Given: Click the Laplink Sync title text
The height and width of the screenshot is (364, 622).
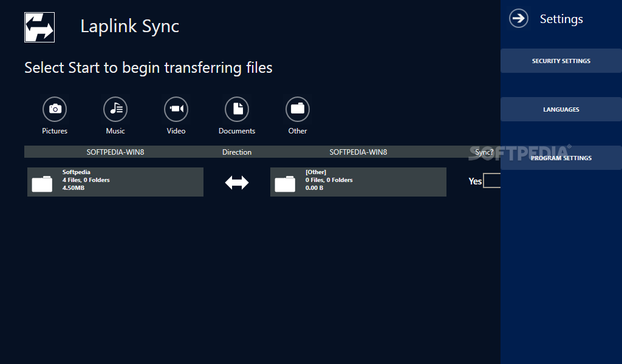Looking at the screenshot, I should point(130,27).
